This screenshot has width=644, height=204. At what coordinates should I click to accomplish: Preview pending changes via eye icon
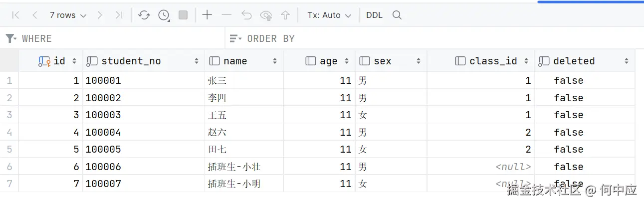(266, 15)
